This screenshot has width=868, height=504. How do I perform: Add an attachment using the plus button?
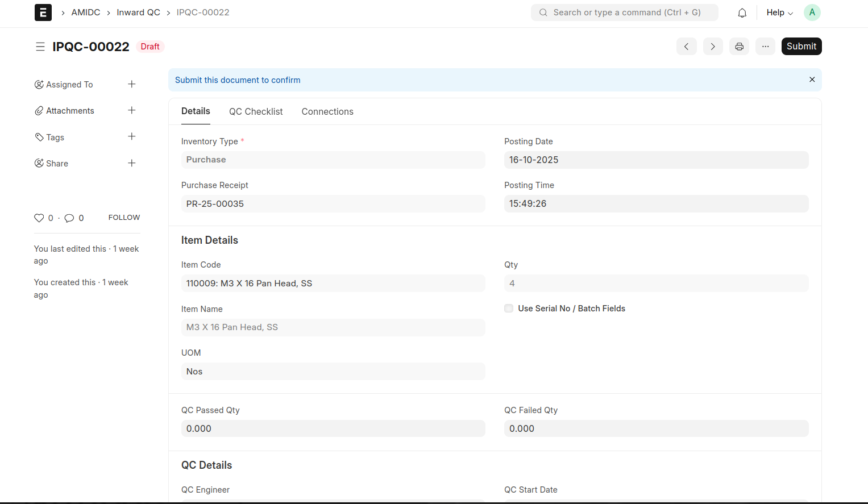(132, 110)
